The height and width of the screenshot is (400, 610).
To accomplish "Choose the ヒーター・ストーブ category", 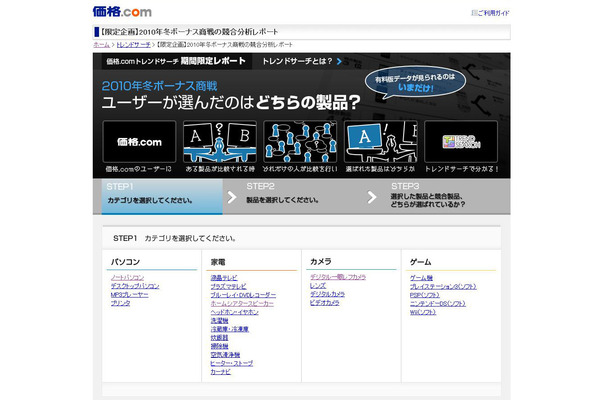I will point(231,363).
